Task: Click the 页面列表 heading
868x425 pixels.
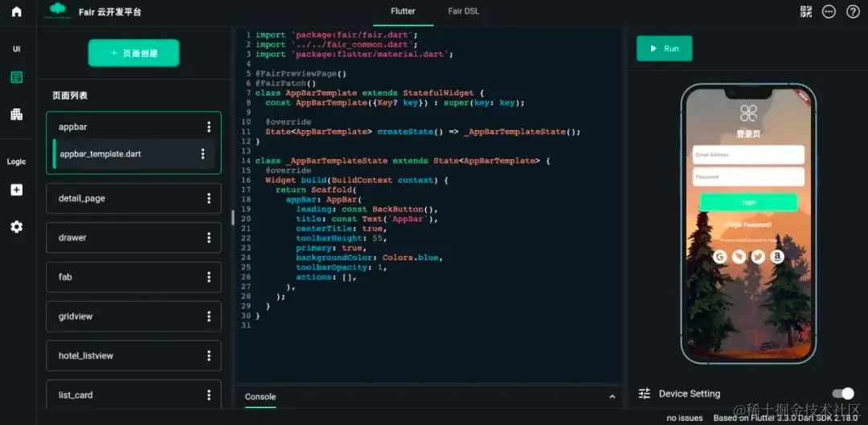Action: click(x=70, y=96)
